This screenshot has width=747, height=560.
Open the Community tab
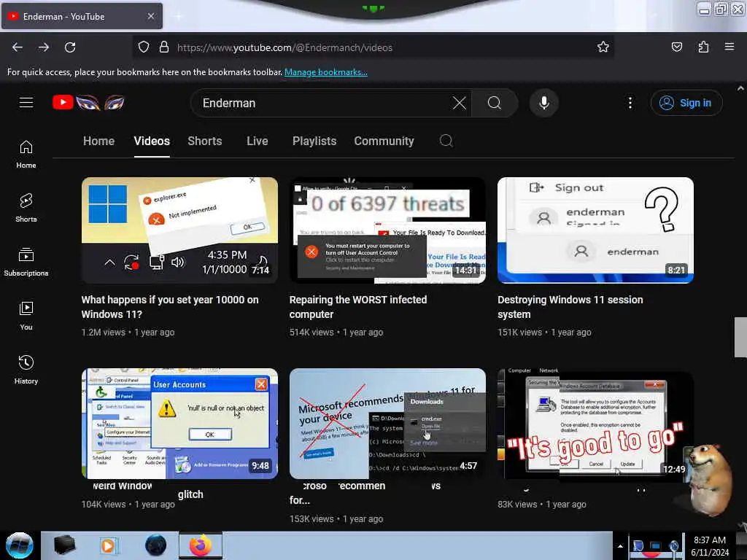384,141
